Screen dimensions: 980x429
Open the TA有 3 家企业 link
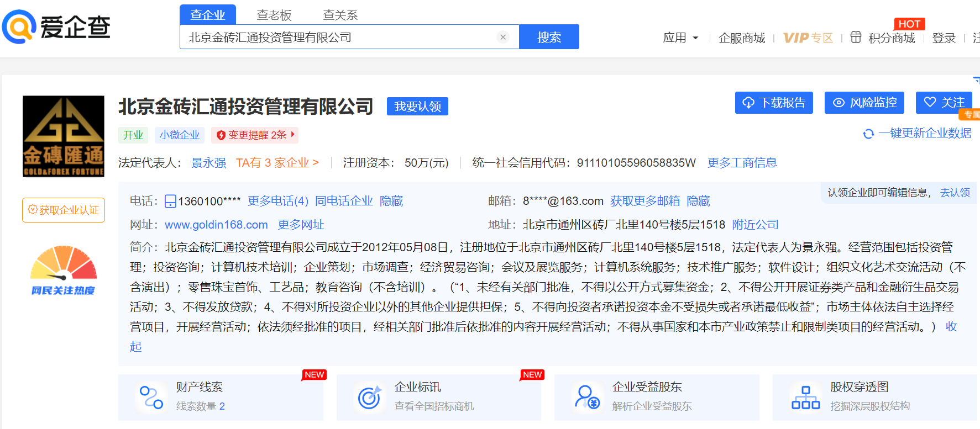tap(277, 162)
